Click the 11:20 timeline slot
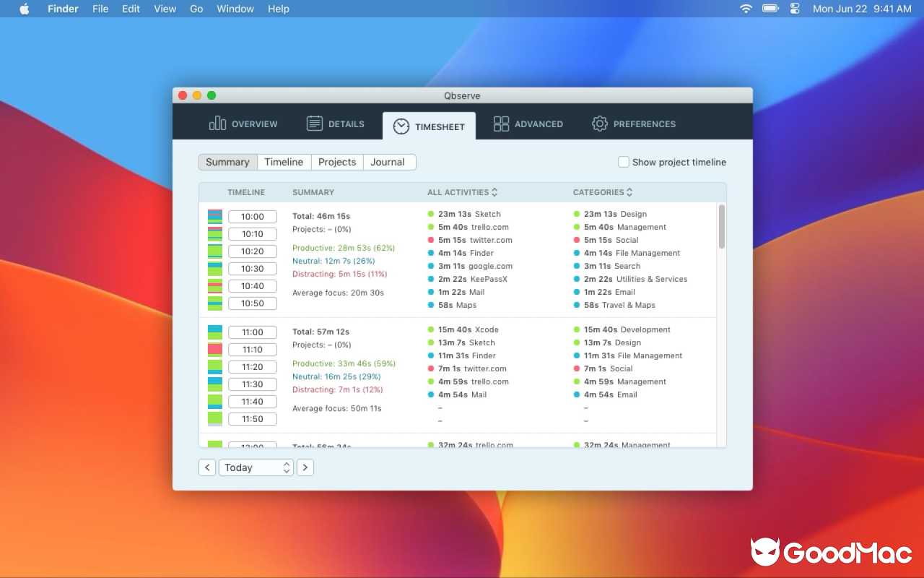 point(253,367)
